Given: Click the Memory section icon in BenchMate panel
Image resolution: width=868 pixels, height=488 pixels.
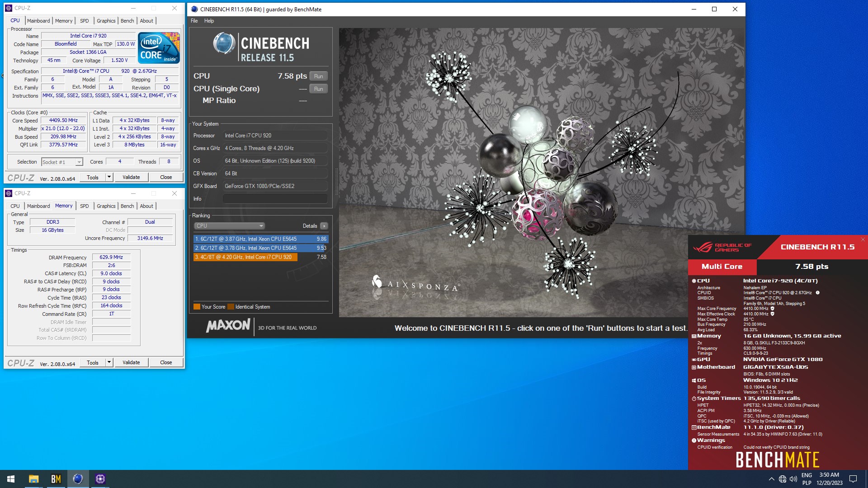Looking at the screenshot, I should point(694,336).
